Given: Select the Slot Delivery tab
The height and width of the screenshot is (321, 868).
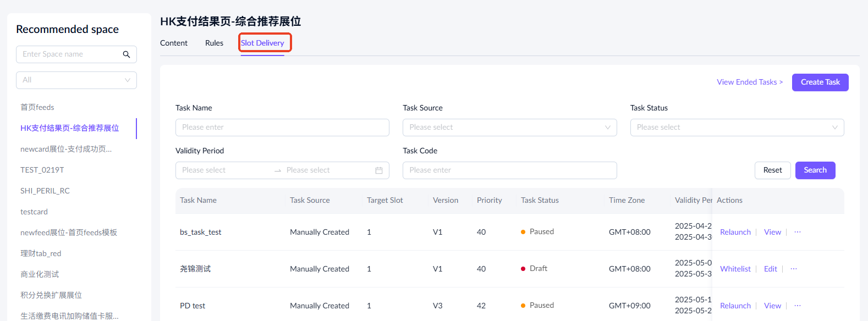Looking at the screenshot, I should pyautogui.click(x=262, y=43).
